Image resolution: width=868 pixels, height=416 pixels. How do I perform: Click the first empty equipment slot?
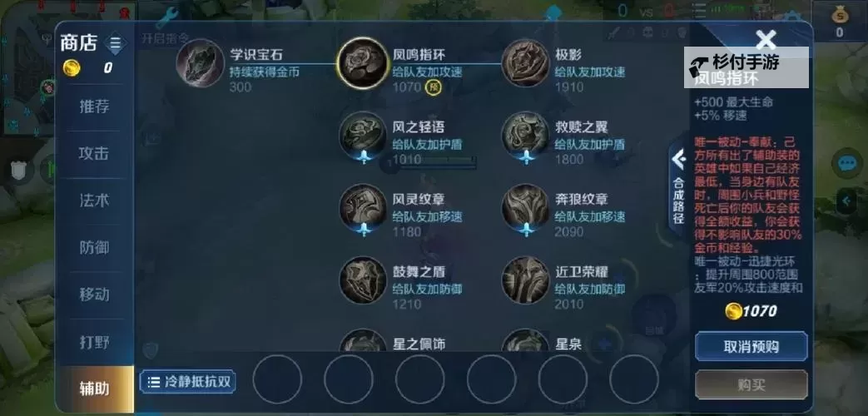277,379
